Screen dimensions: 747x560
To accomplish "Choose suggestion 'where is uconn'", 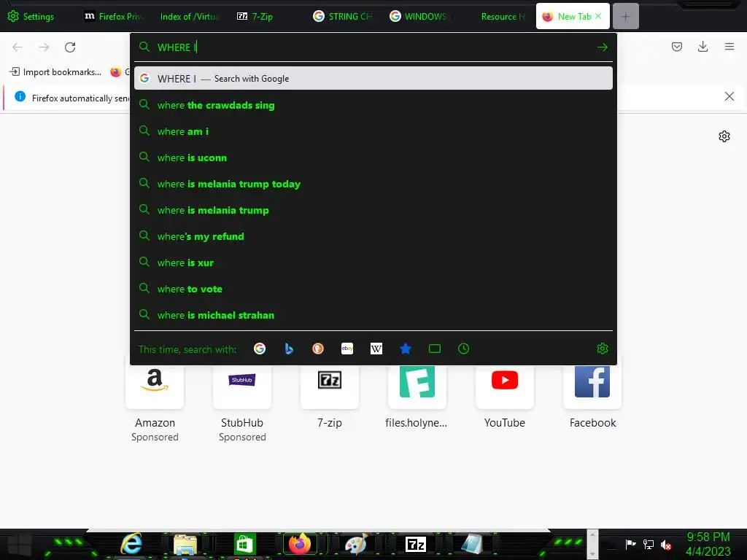I will 373,157.
